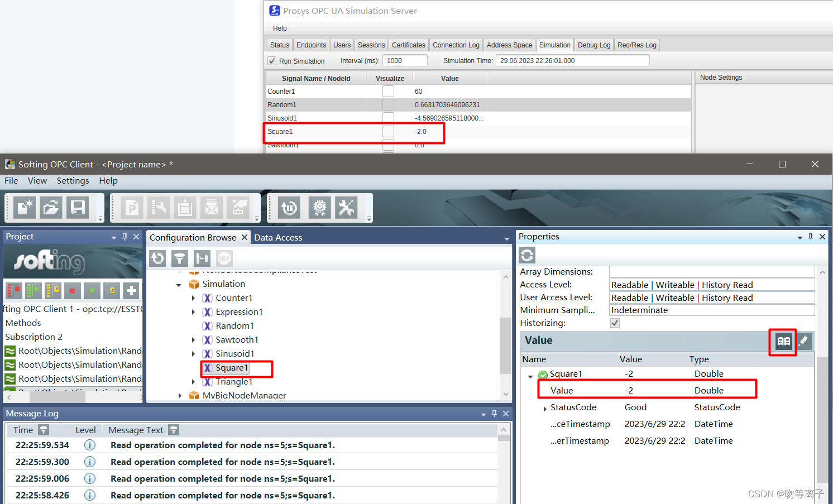Click the yellow connect-all icon in Project panel
This screenshot has width=833, height=504.
[53, 290]
